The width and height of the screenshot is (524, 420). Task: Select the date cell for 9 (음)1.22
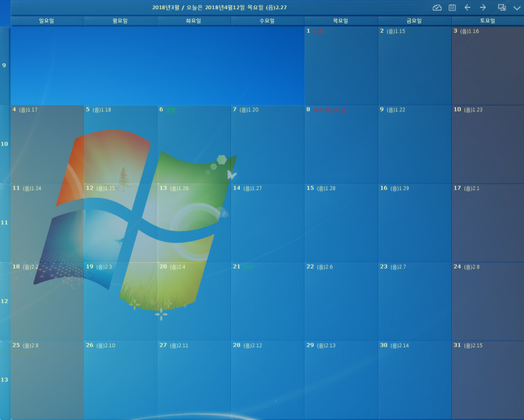(415, 144)
